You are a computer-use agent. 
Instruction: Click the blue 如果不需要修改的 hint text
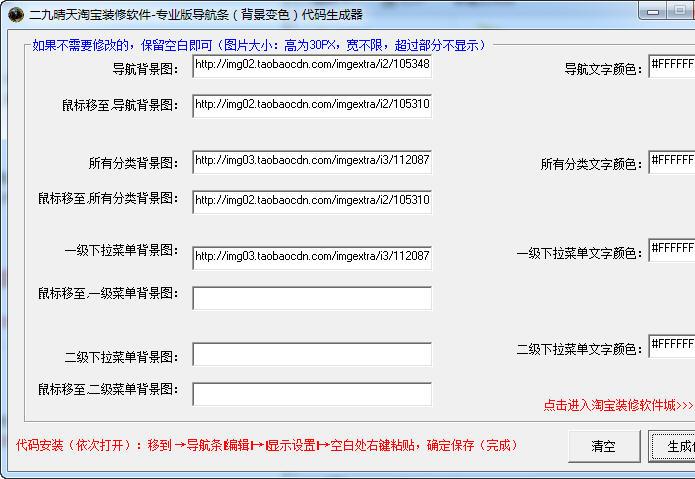click(x=259, y=45)
